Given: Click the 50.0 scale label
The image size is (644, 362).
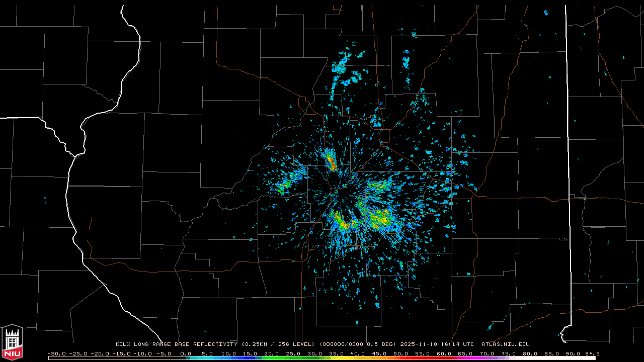Looking at the screenshot, I should click(401, 353).
